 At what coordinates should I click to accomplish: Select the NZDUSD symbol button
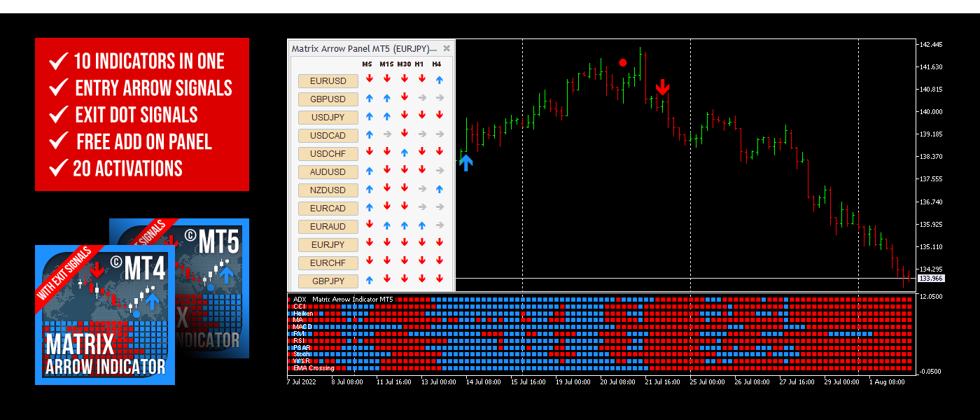click(x=328, y=190)
